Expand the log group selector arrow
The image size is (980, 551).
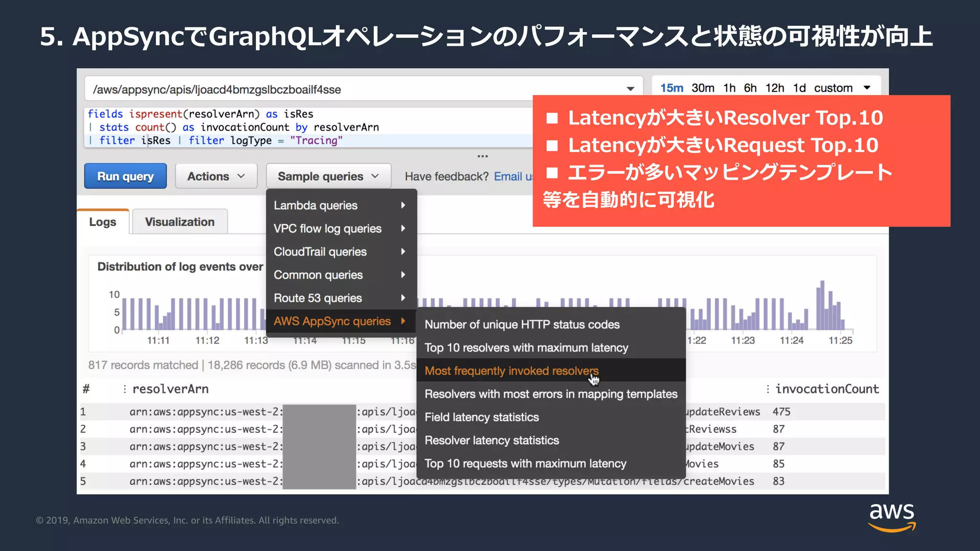pos(630,89)
